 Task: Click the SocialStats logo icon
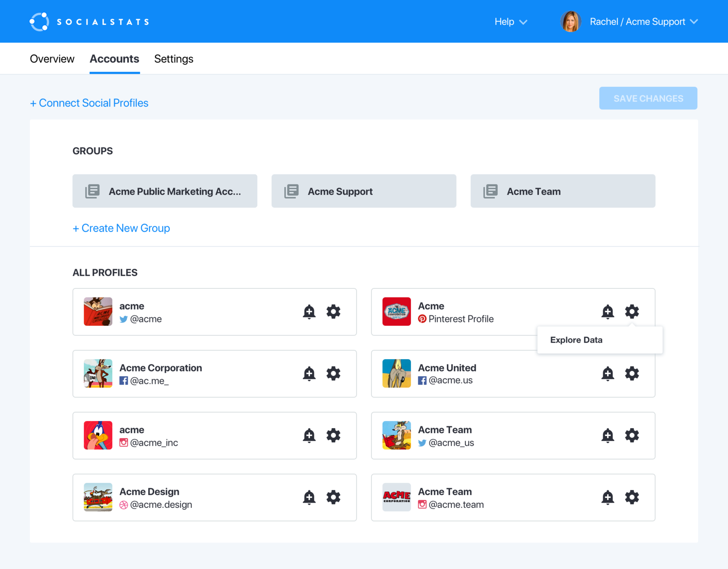click(39, 22)
